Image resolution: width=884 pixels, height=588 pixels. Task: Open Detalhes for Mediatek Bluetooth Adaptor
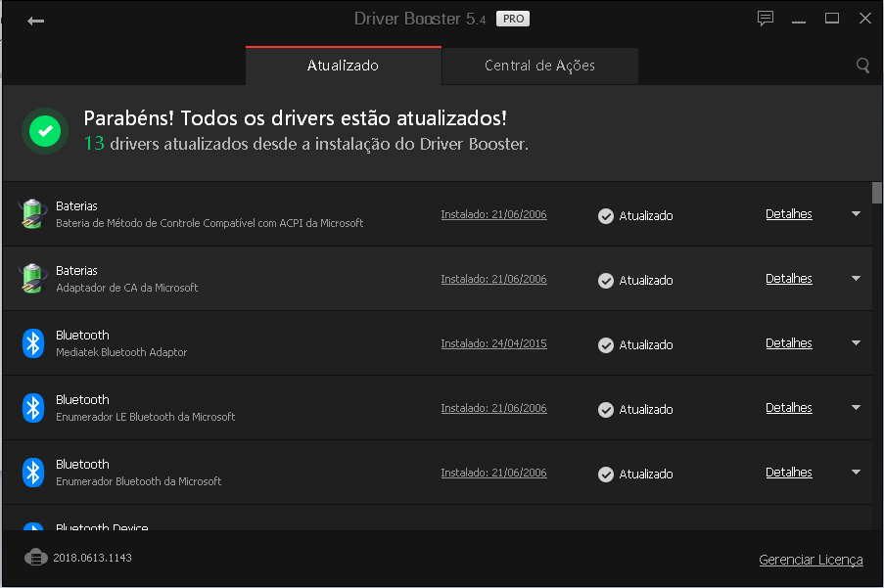tap(789, 343)
